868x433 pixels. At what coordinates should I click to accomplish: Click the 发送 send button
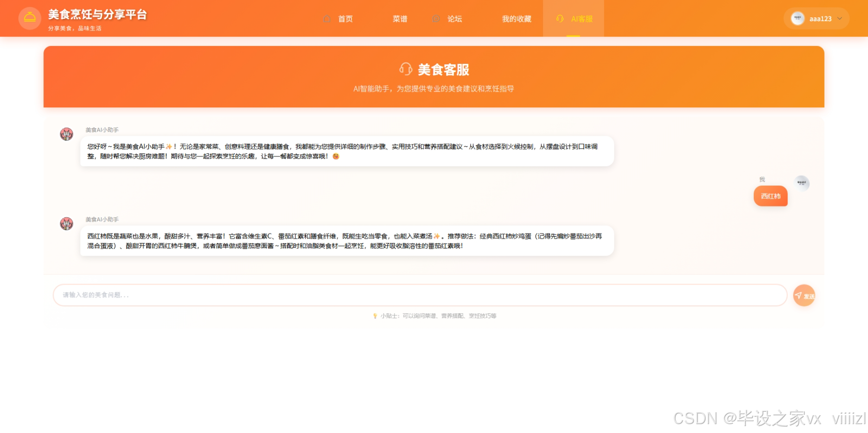(804, 295)
